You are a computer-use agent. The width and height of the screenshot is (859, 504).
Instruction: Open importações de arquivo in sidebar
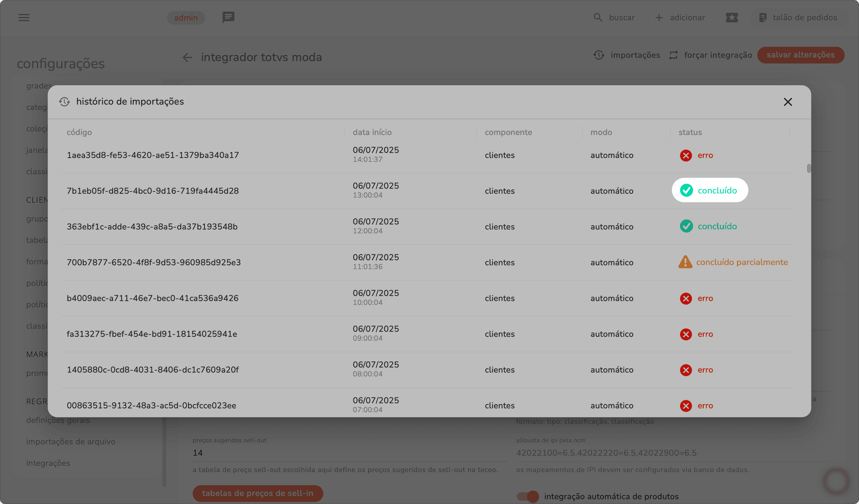click(71, 441)
